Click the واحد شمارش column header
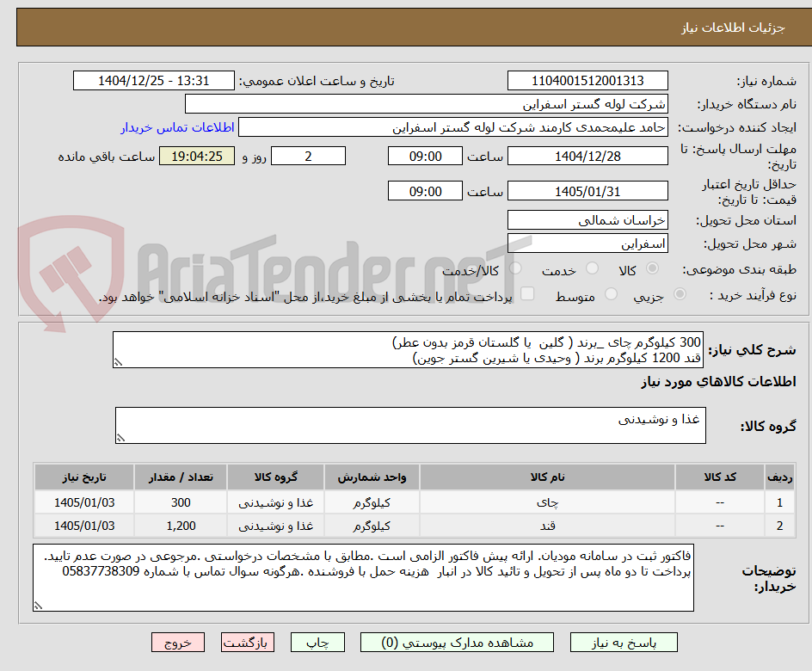The width and height of the screenshot is (812, 671). [x=372, y=477]
